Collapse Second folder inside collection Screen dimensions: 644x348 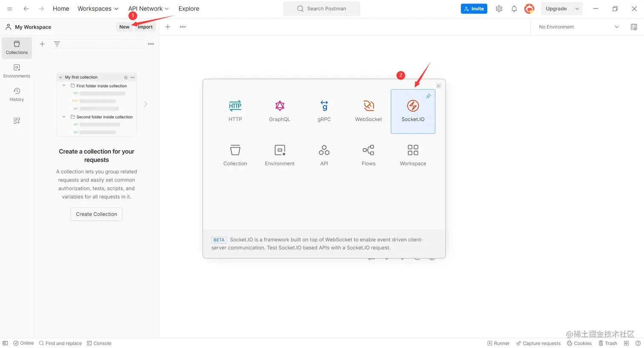(x=64, y=117)
